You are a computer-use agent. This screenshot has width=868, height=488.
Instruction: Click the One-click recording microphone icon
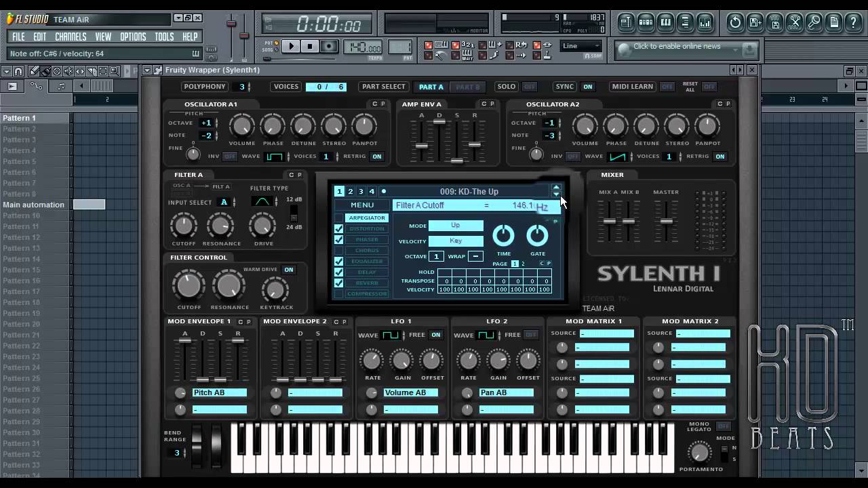pyautogui.click(x=814, y=22)
